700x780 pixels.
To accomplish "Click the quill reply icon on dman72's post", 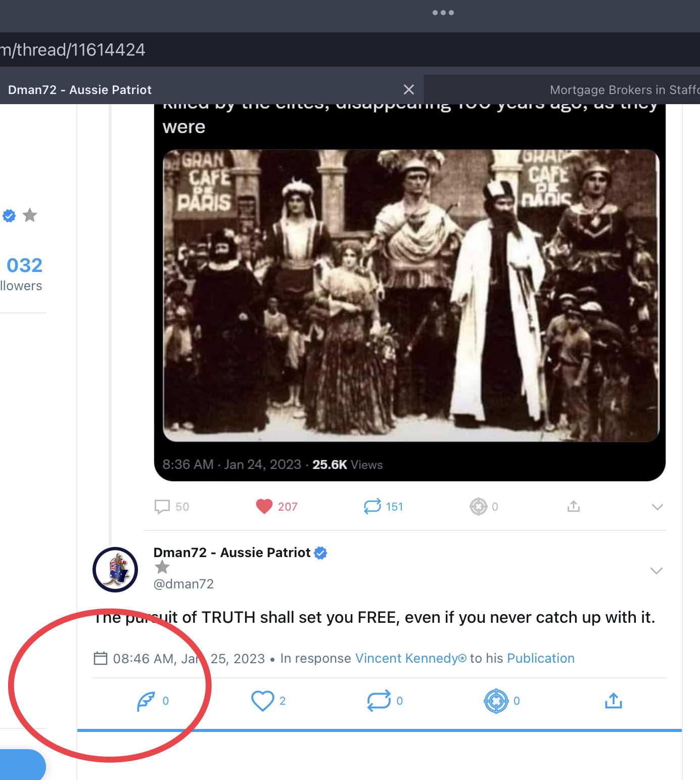I will click(x=146, y=701).
